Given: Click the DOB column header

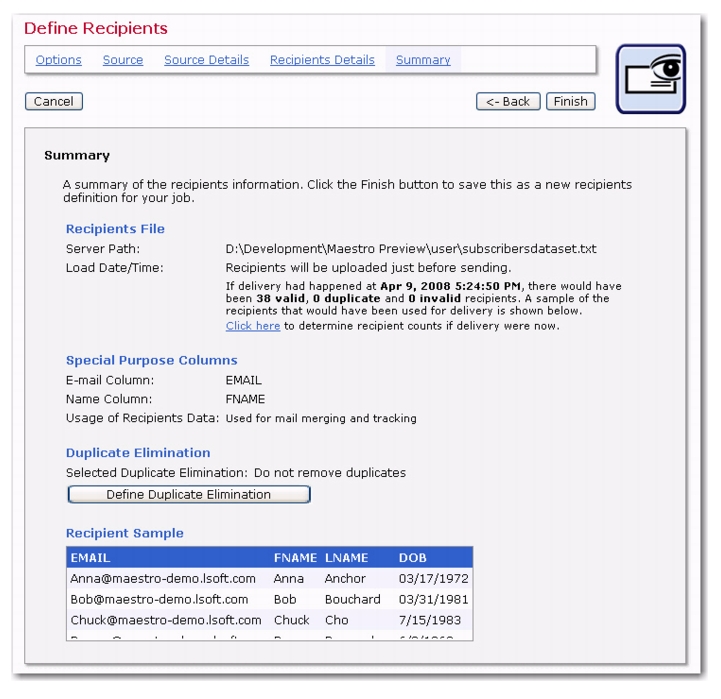Looking at the screenshot, I should (412, 558).
